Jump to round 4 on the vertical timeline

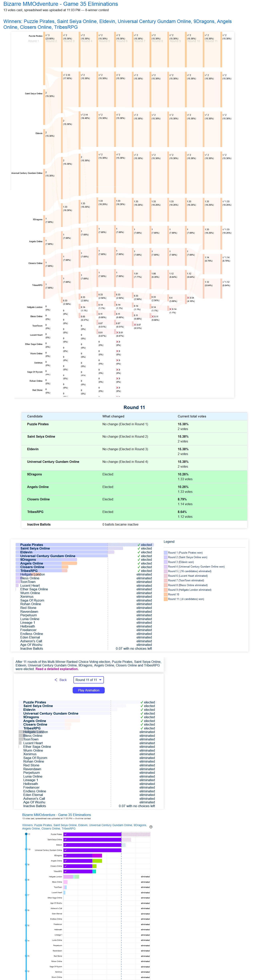pos(26,941)
